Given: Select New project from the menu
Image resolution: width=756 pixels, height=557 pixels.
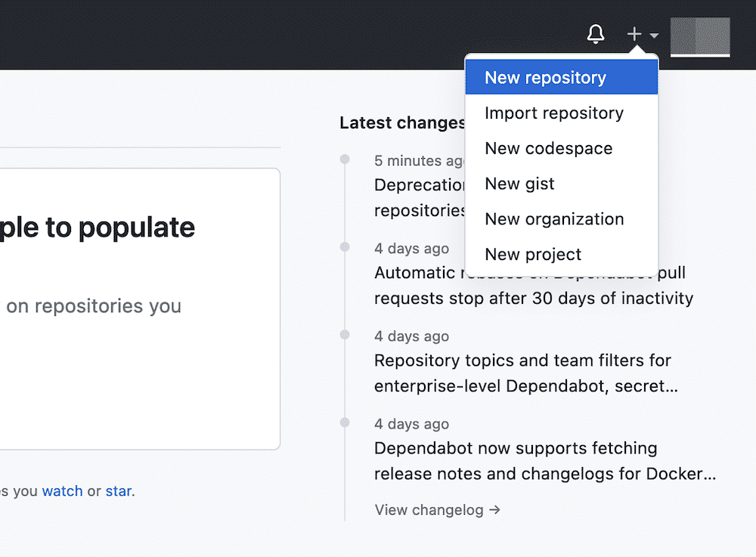Looking at the screenshot, I should 532,254.
